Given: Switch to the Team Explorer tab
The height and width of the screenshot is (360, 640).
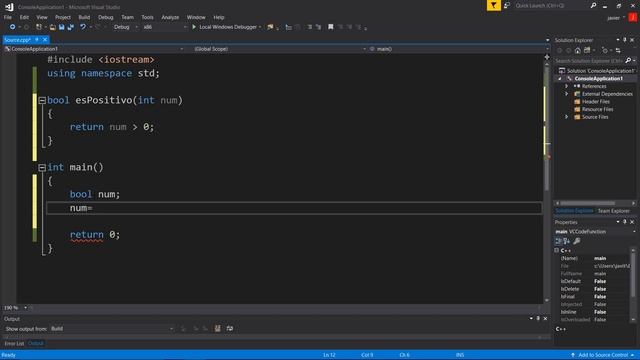Looking at the screenshot, I should pyautogui.click(x=613, y=211).
